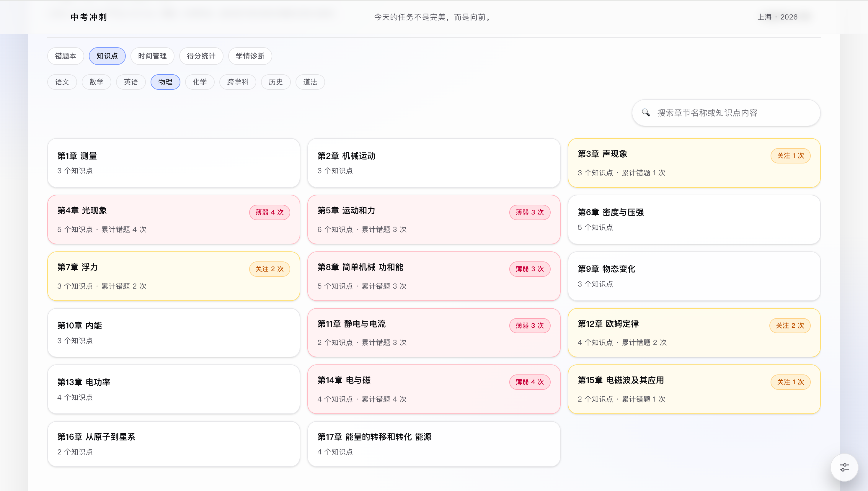Image resolution: width=868 pixels, height=491 pixels.
Task: Open 第8章 简单机械 功和能 card
Action: pos(433,276)
